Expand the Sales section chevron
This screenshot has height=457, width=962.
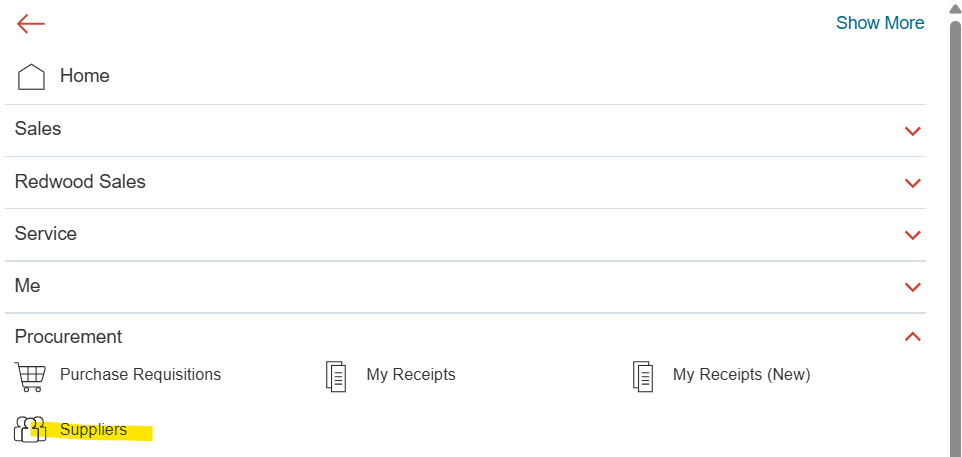coord(913,131)
